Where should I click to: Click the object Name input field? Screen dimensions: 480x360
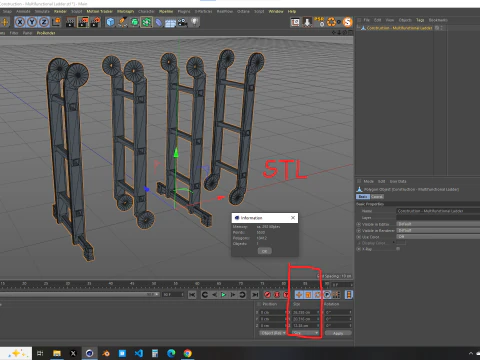(x=438, y=211)
